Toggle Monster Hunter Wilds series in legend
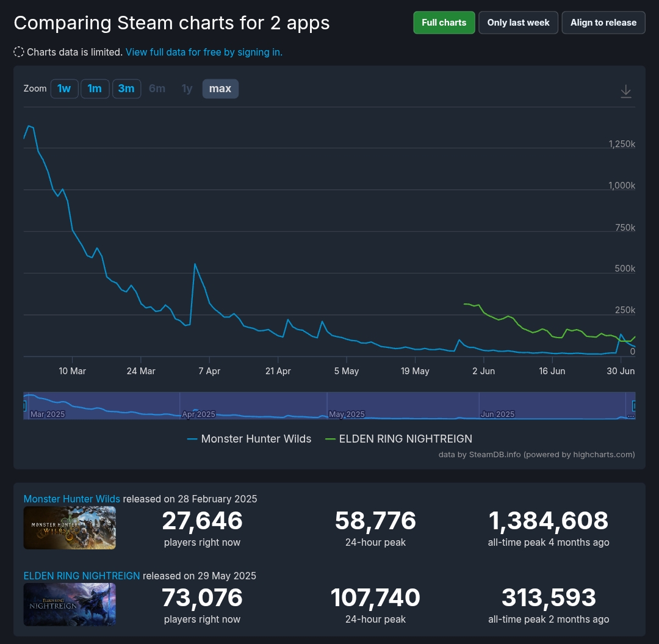 point(249,439)
